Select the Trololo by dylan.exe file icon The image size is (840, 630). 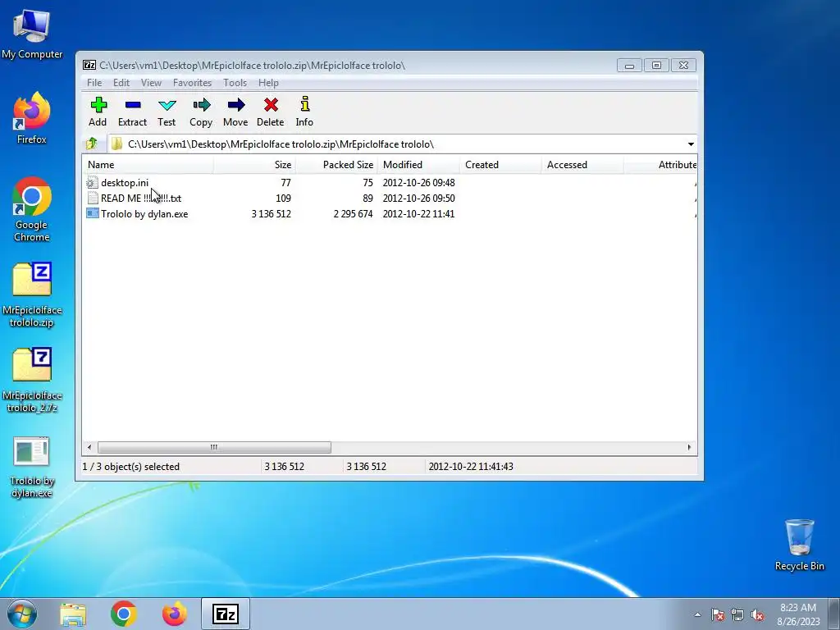tap(92, 214)
